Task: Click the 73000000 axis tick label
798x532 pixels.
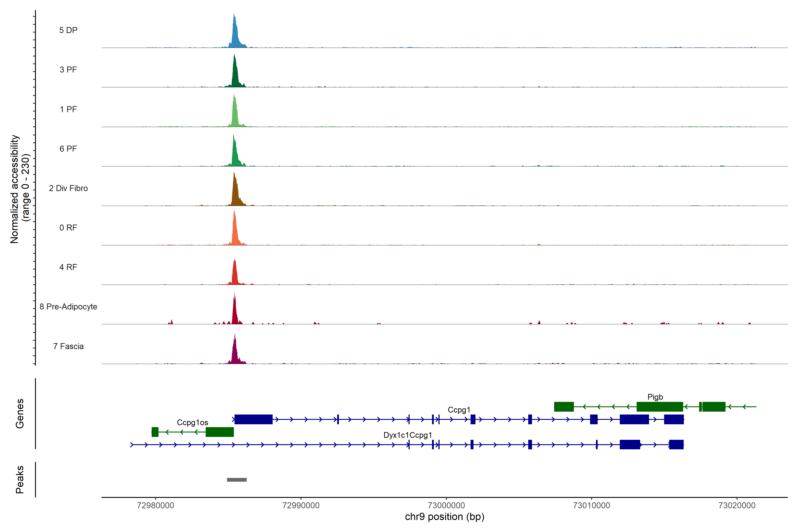Action: 446,505
